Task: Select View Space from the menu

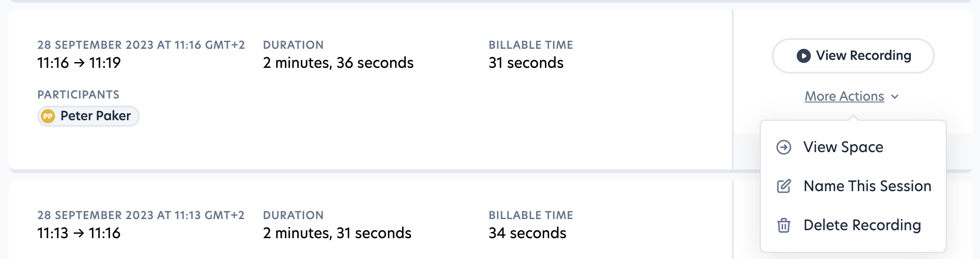Action: click(843, 147)
